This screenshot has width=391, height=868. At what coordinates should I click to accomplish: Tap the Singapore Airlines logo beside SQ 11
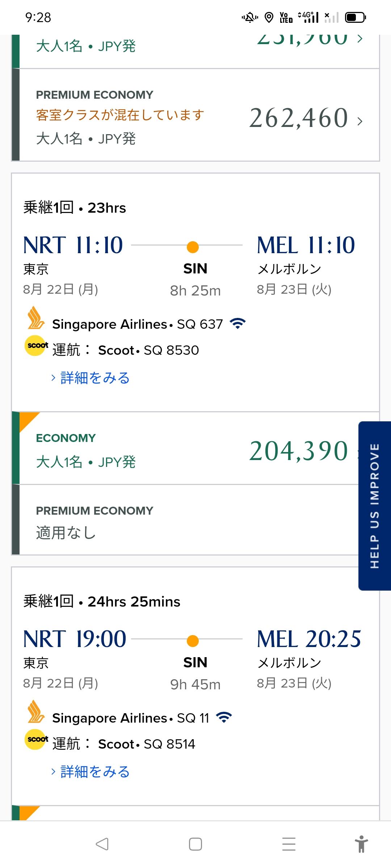(x=36, y=712)
